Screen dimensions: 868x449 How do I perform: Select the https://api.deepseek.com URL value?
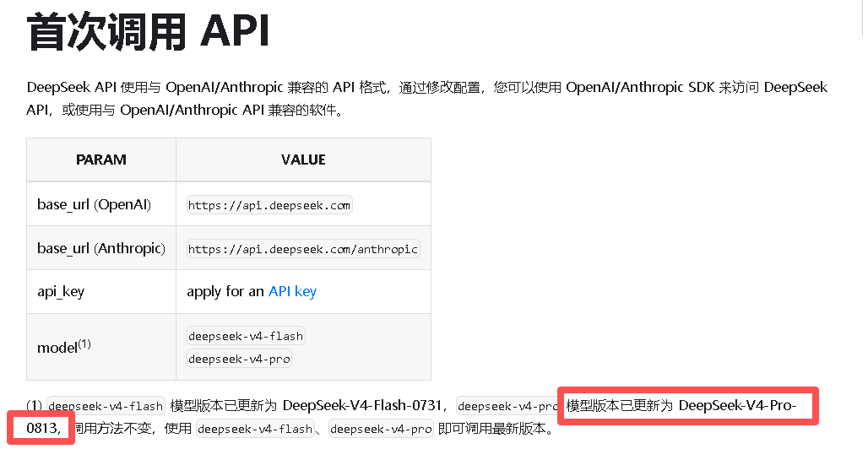[269, 205]
